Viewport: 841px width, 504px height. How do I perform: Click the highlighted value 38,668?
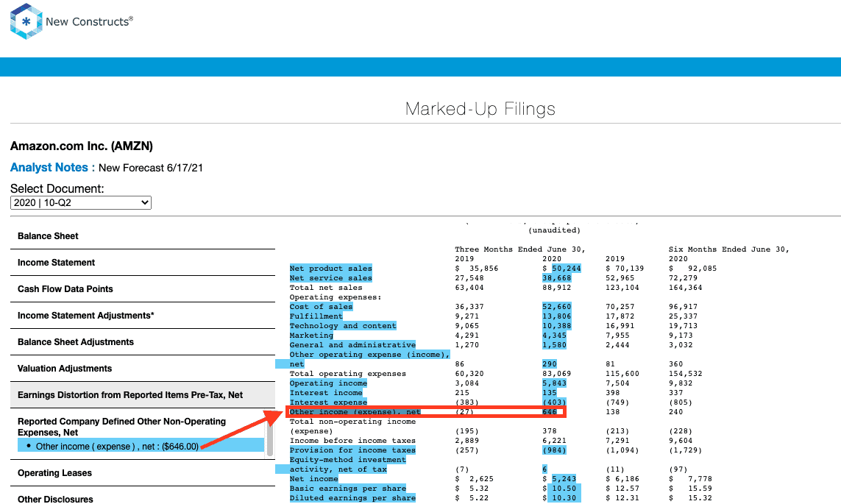(x=557, y=278)
